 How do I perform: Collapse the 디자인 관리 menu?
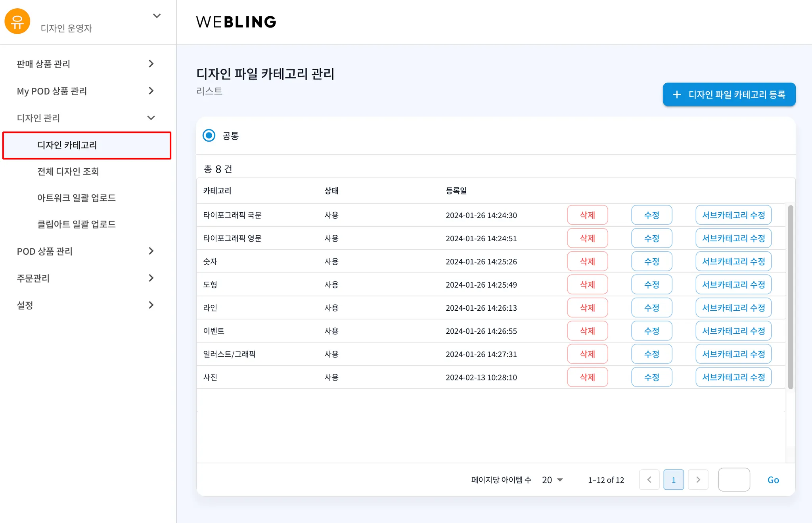tap(151, 118)
